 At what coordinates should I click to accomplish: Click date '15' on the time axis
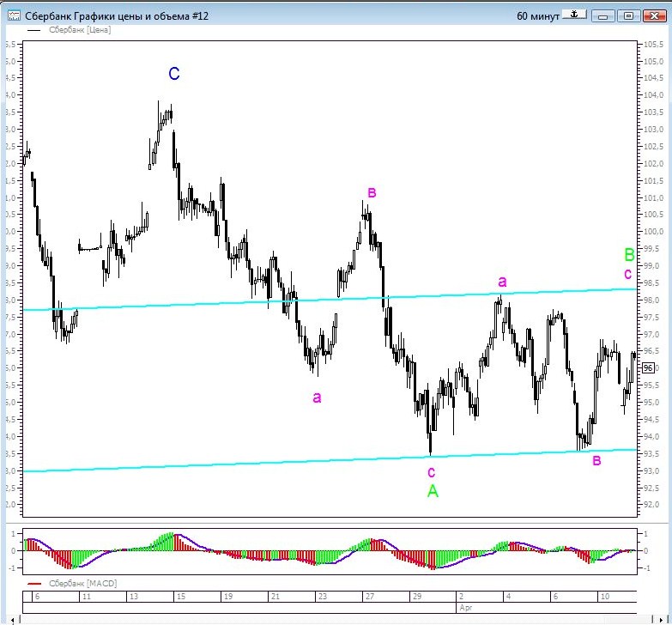(181, 597)
